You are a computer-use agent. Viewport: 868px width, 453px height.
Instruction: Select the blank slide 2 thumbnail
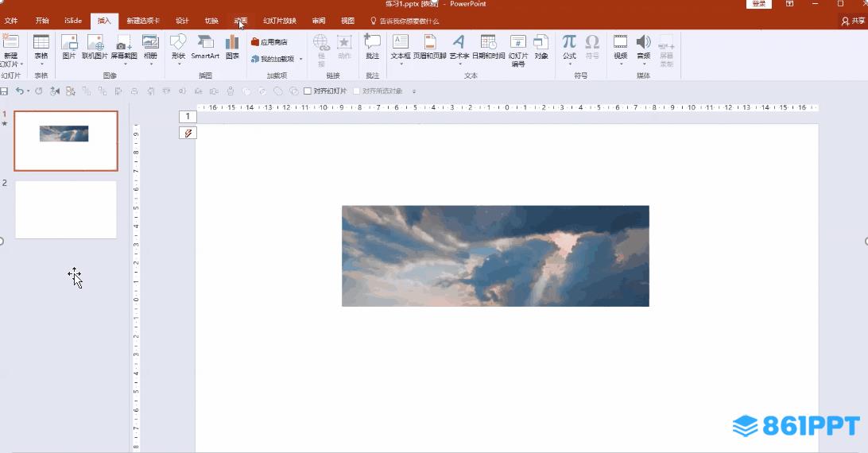pos(66,209)
